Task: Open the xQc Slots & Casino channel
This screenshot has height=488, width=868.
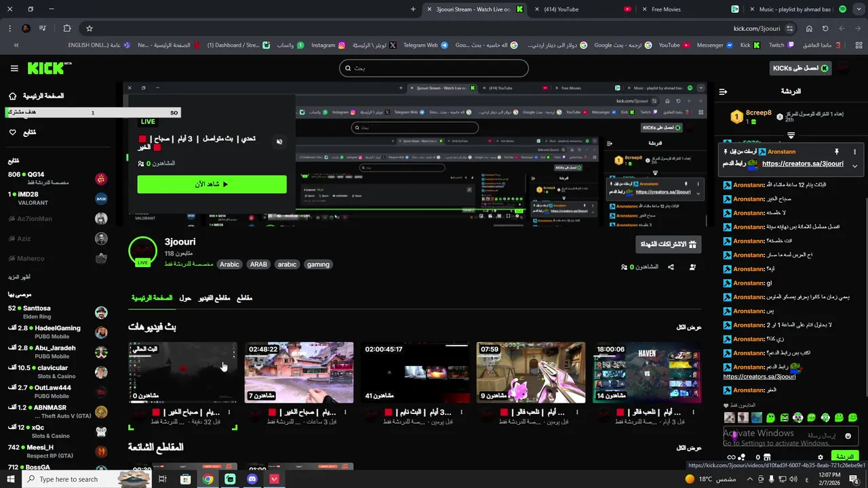Action: [58, 432]
